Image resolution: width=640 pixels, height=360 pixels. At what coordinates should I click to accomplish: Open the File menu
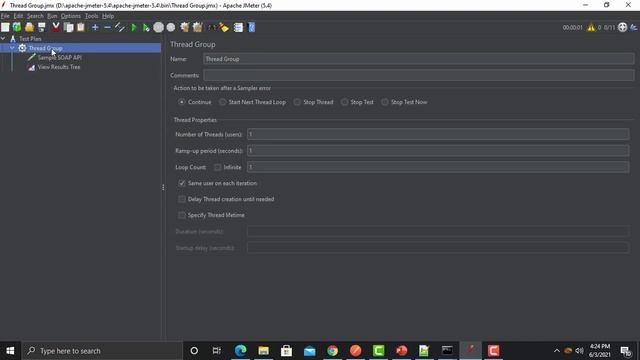coord(5,16)
